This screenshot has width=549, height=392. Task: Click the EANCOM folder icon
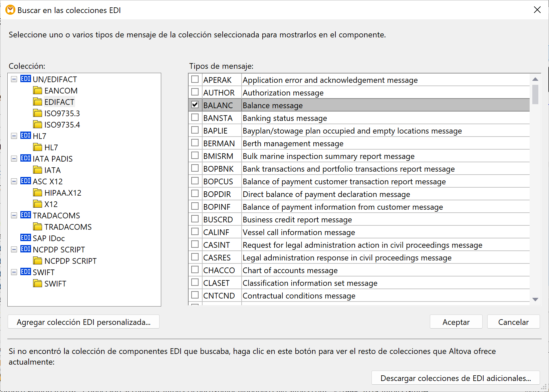(38, 90)
